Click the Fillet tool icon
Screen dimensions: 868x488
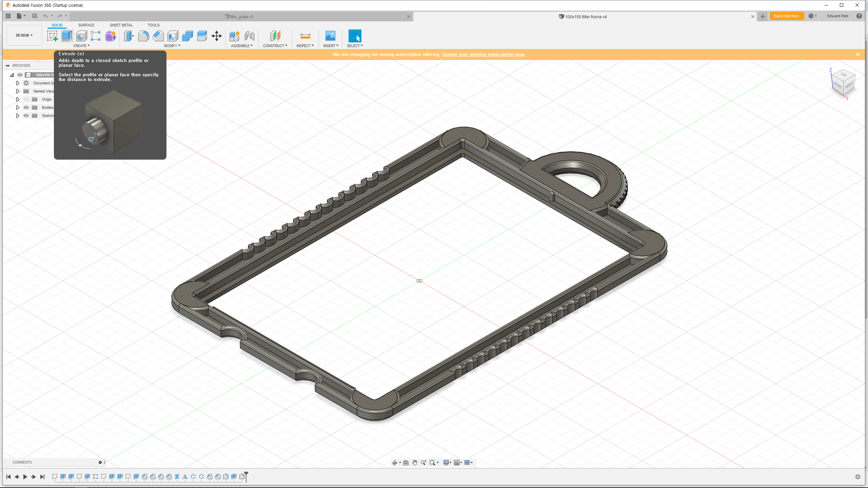143,36
